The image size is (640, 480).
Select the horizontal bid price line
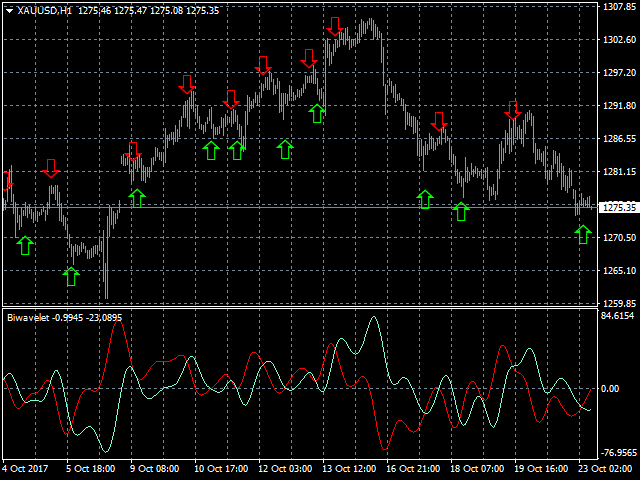point(300,207)
